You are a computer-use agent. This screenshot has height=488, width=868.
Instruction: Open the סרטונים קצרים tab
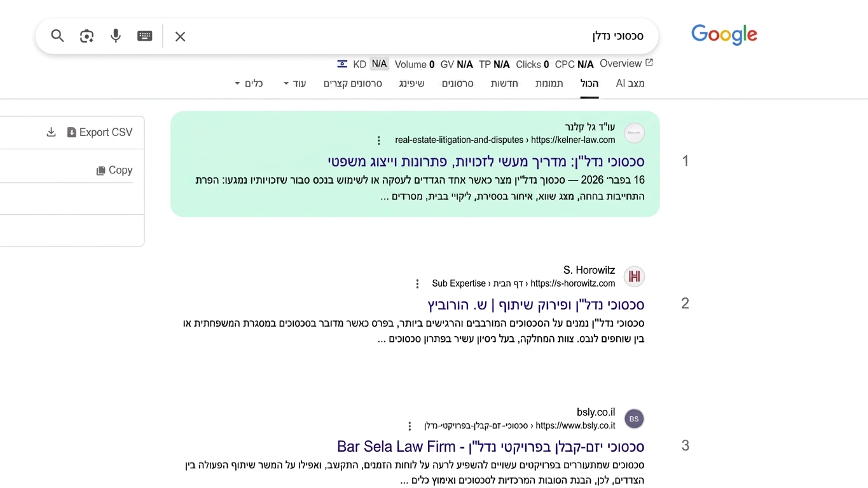(x=353, y=83)
